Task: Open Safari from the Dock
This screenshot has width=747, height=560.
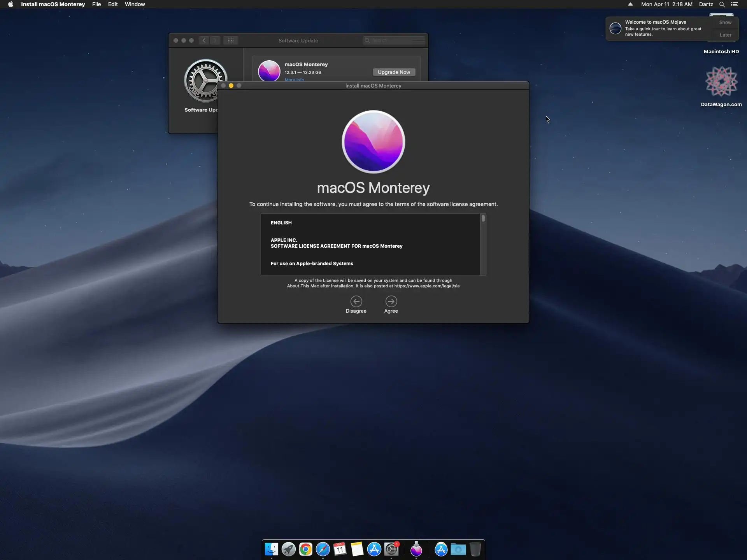Action: click(x=323, y=549)
